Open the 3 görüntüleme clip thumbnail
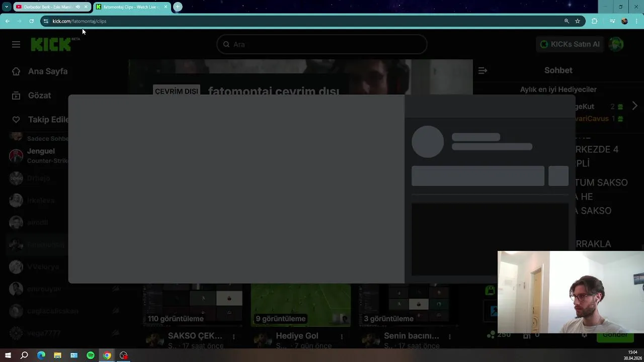The image size is (644, 362). pyautogui.click(x=409, y=305)
